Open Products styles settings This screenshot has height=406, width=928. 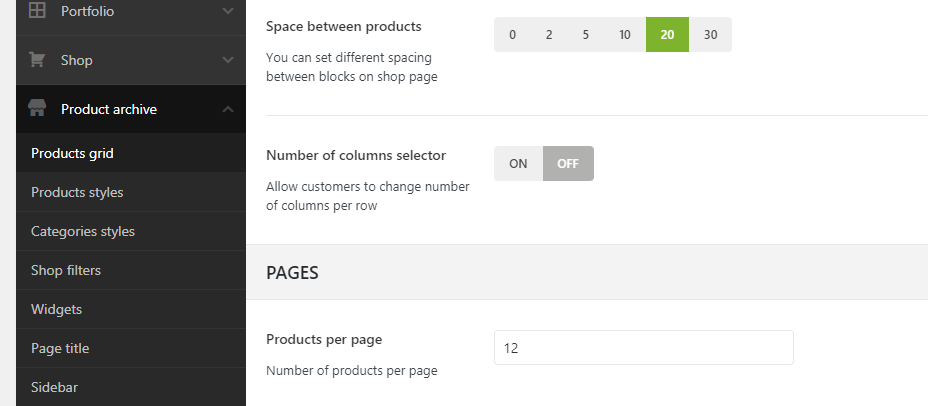click(77, 192)
